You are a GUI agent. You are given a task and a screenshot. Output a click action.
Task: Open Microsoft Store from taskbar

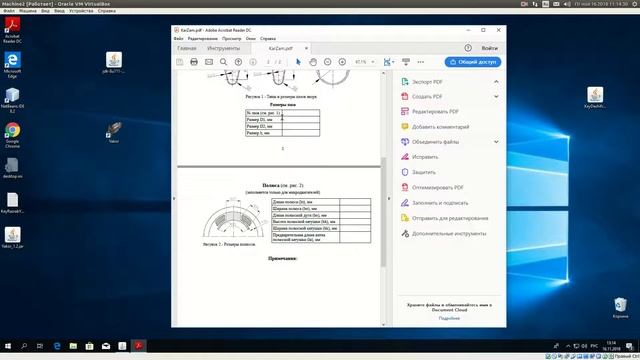[x=89, y=346]
